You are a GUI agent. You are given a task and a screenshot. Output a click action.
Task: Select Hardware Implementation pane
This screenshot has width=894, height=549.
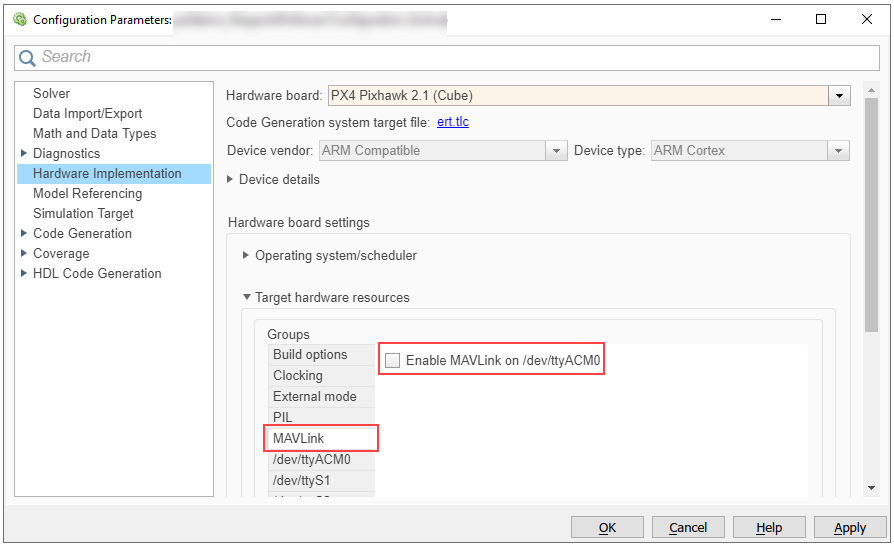tap(114, 174)
